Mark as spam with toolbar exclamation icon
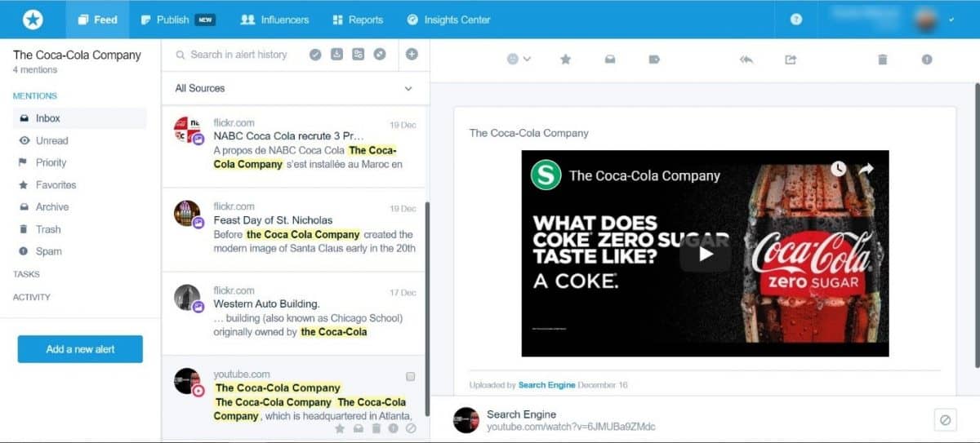Viewport: 980px width, 443px height. coord(927,59)
